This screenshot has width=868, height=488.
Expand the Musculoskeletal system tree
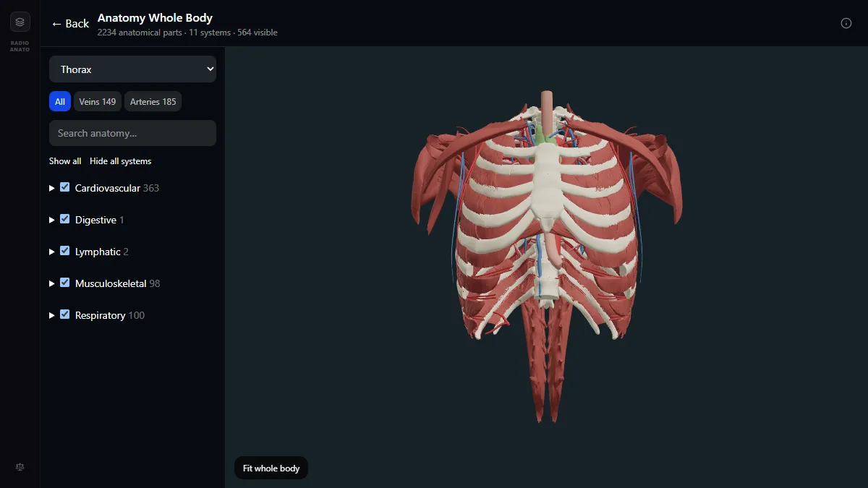point(52,283)
